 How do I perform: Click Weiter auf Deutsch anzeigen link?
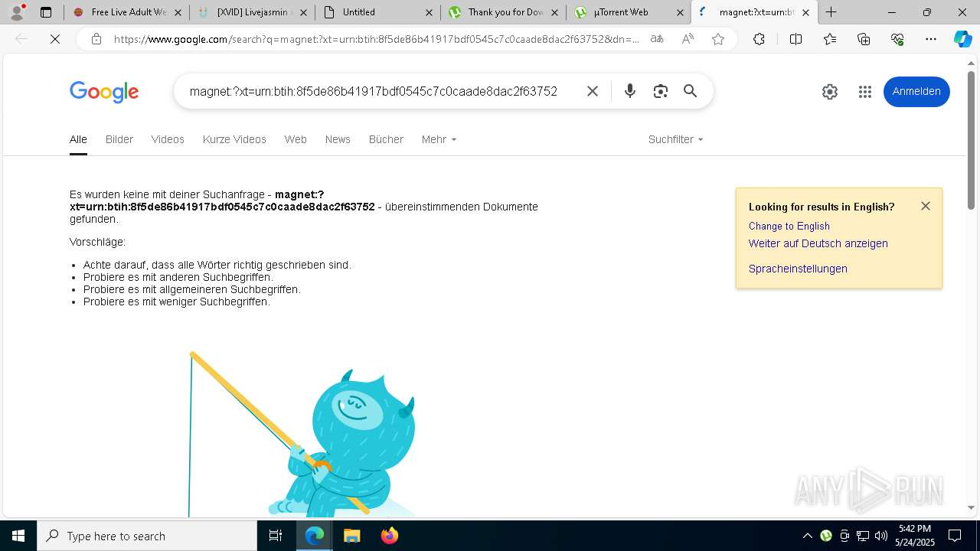[818, 243]
